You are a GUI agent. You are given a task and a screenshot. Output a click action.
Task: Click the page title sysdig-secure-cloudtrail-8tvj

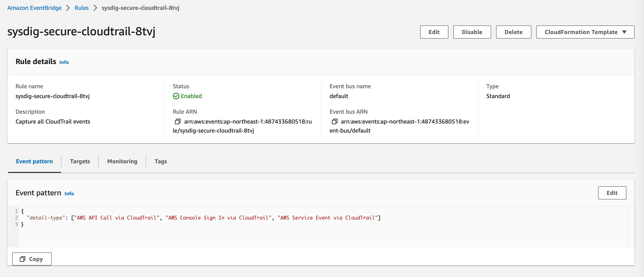[x=81, y=32]
